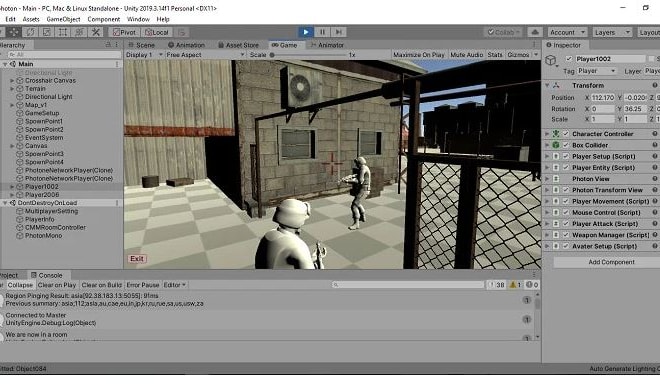Open the Display 1 dropdown
Image resolution: width=660 pixels, height=392 pixels.
tap(144, 55)
